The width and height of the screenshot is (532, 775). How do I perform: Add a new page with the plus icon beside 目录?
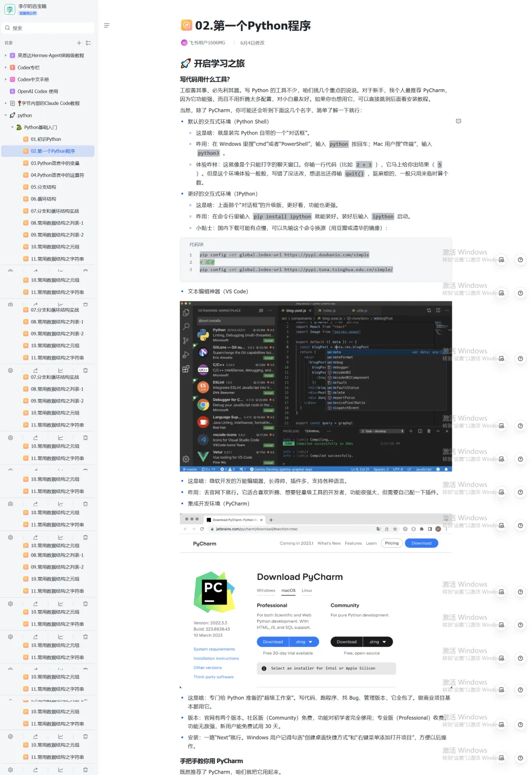(79, 43)
